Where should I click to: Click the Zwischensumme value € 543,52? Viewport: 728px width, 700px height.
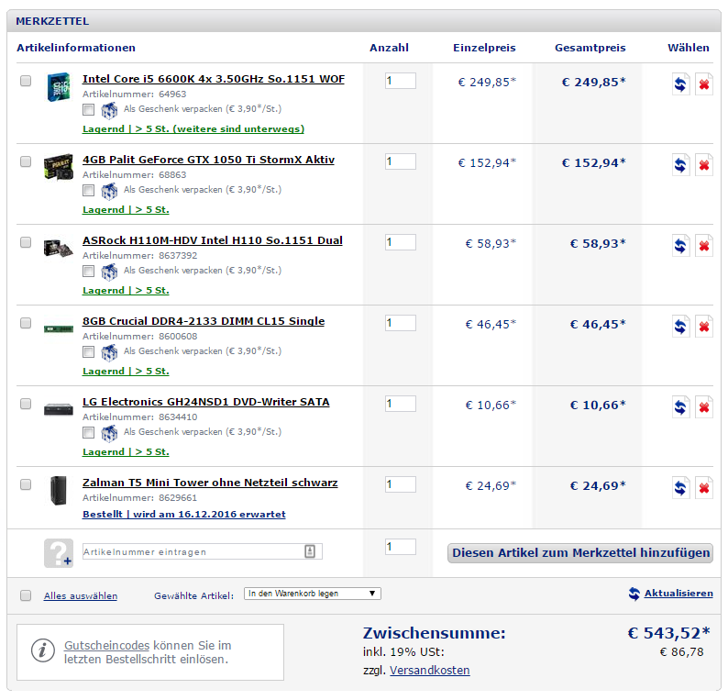tap(669, 633)
